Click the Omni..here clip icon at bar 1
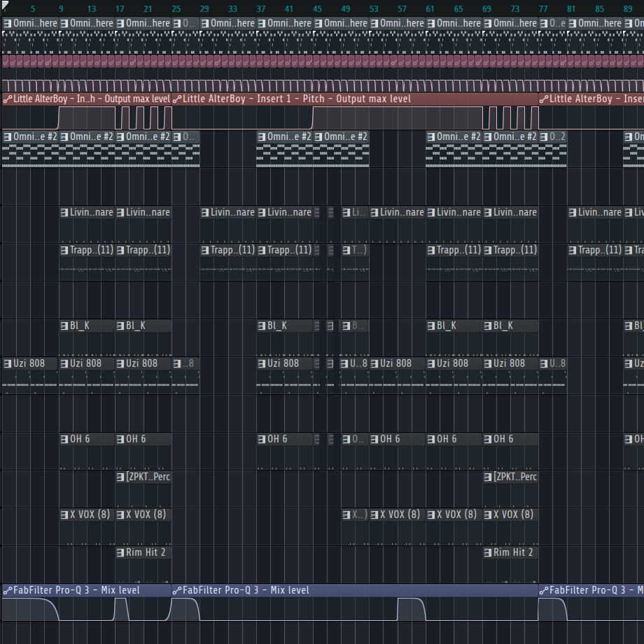Screen dimensions: 644x644 (8, 23)
